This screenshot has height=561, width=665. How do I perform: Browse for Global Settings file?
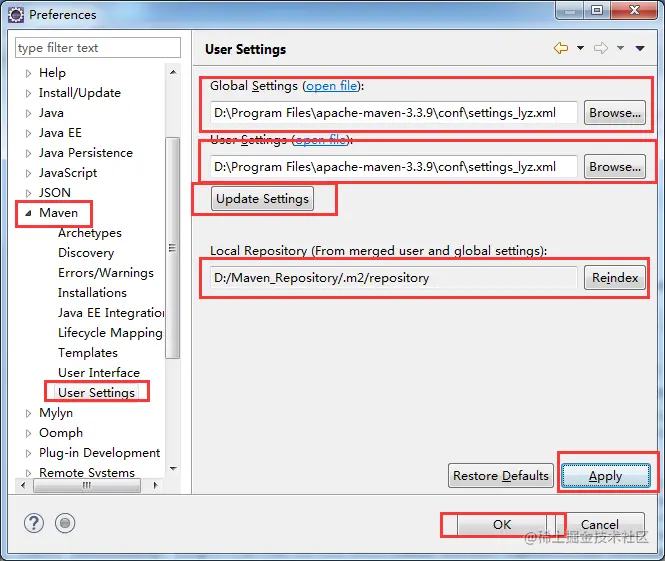click(x=615, y=113)
